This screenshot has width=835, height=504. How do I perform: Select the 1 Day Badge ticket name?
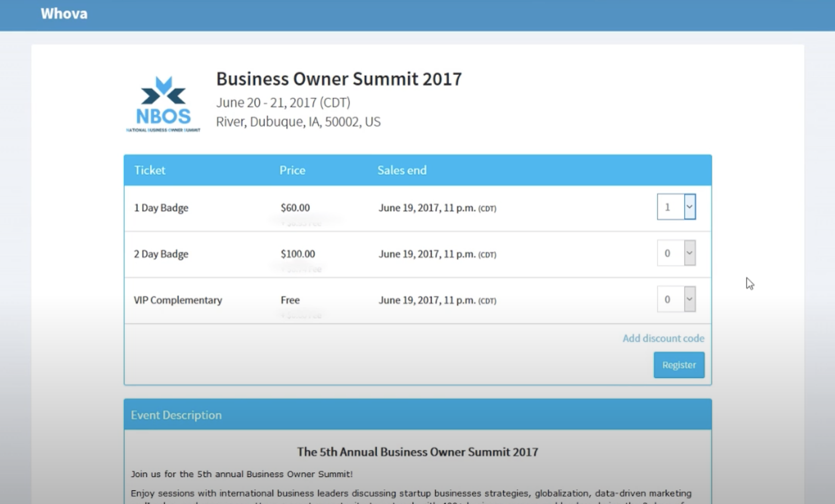[161, 208]
